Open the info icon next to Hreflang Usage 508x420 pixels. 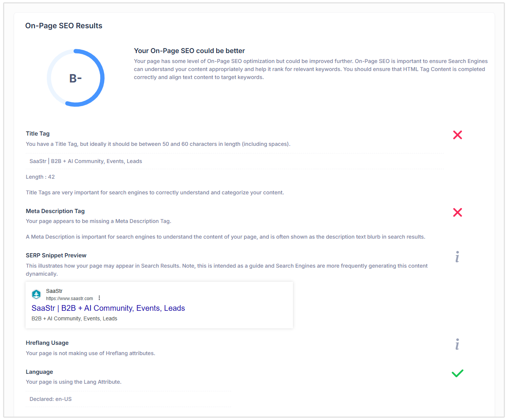[x=457, y=344]
